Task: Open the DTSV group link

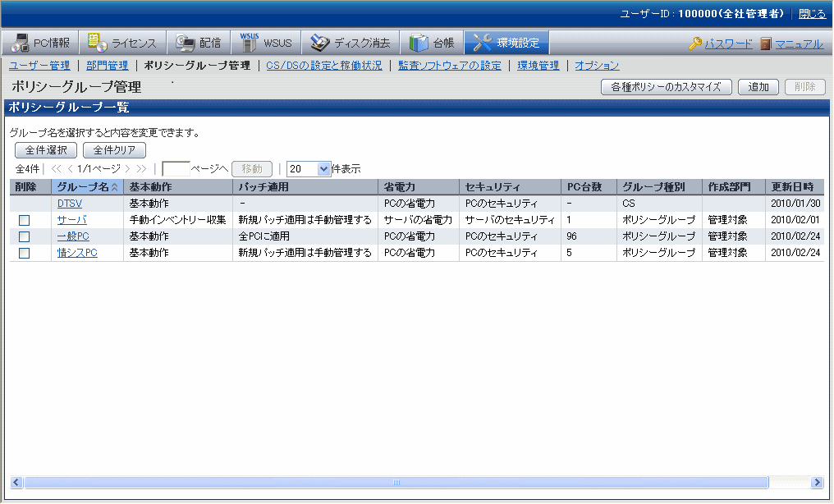Action: 69,203
